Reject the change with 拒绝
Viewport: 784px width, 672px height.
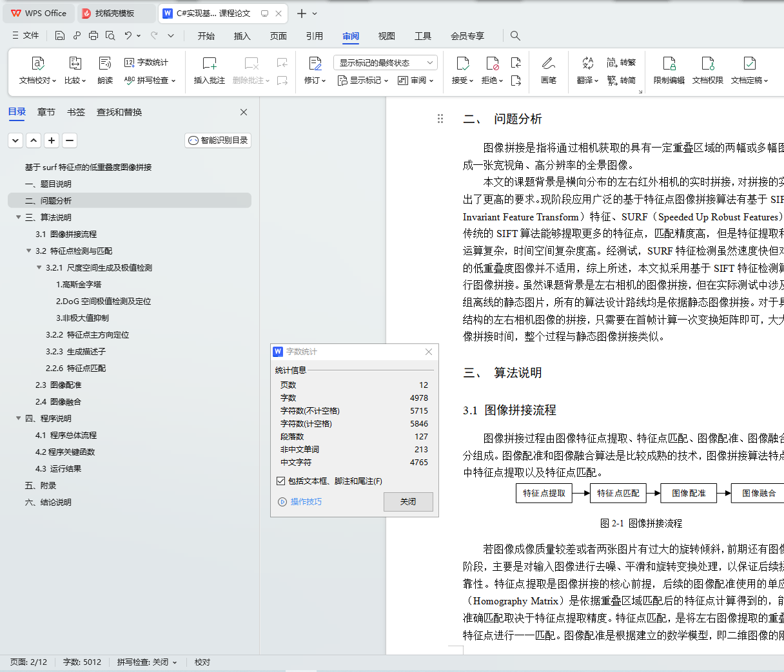click(x=492, y=70)
